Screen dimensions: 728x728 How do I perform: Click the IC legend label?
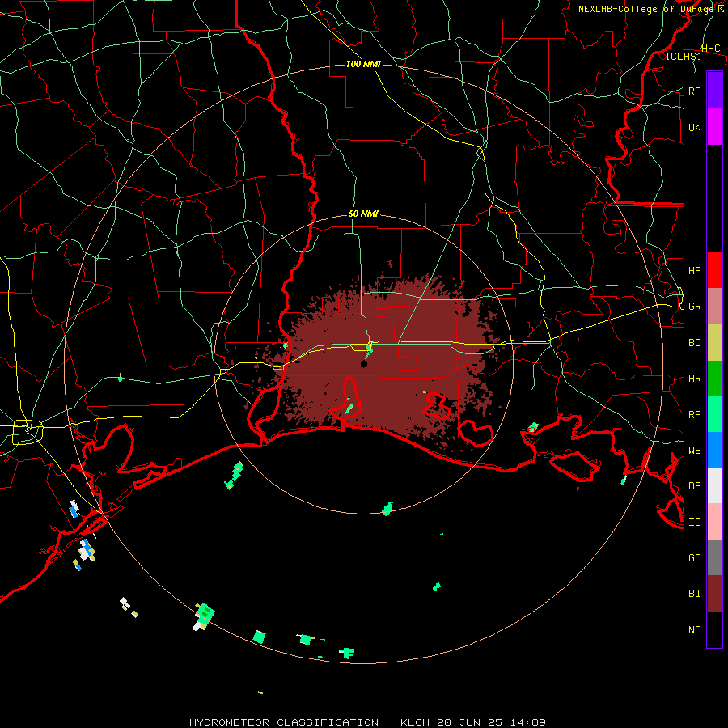pyautogui.click(x=694, y=523)
